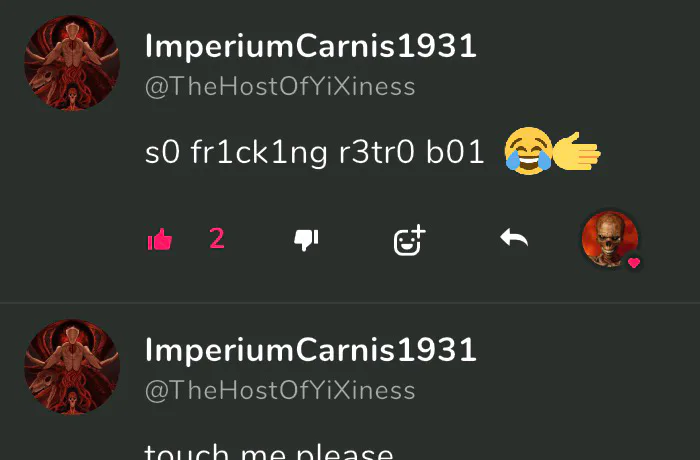700x460 pixels.
Task: Click the pink like count 2
Action: pos(217,238)
